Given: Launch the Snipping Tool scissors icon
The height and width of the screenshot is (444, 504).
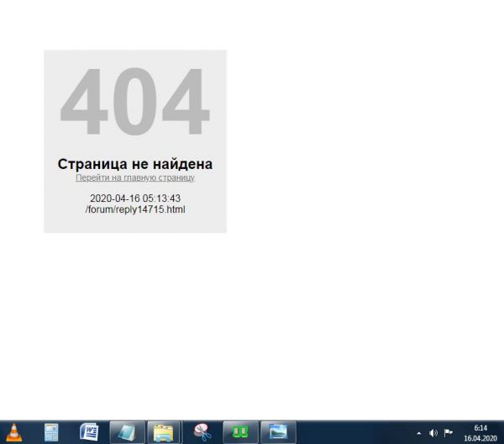Looking at the screenshot, I should click(202, 432).
